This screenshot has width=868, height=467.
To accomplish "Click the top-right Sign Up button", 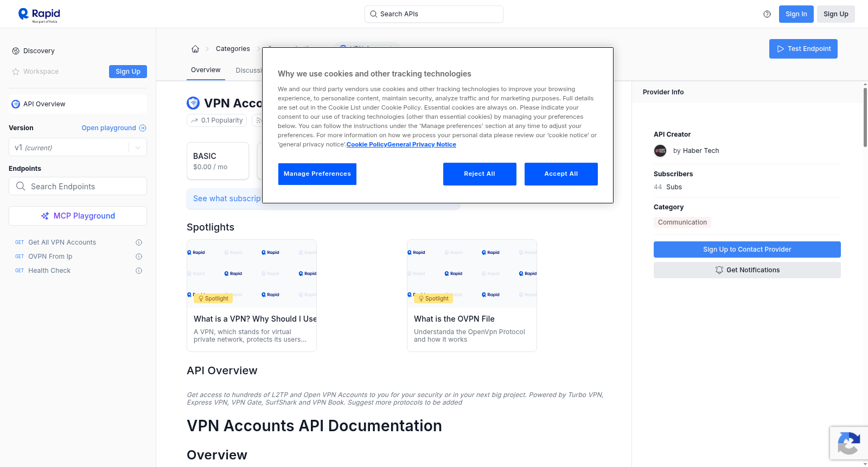I will point(836,14).
